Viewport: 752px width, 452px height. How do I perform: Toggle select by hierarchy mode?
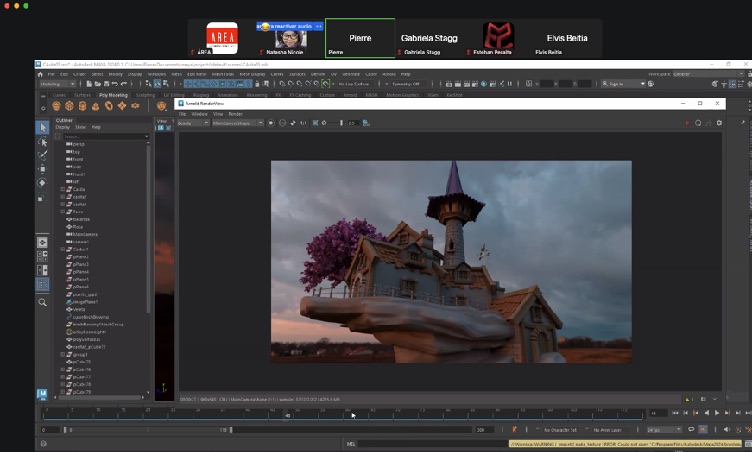(x=149, y=84)
